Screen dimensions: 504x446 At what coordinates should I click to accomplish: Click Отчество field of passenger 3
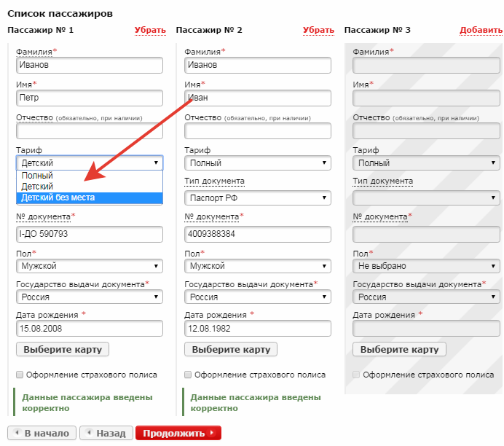coord(426,131)
